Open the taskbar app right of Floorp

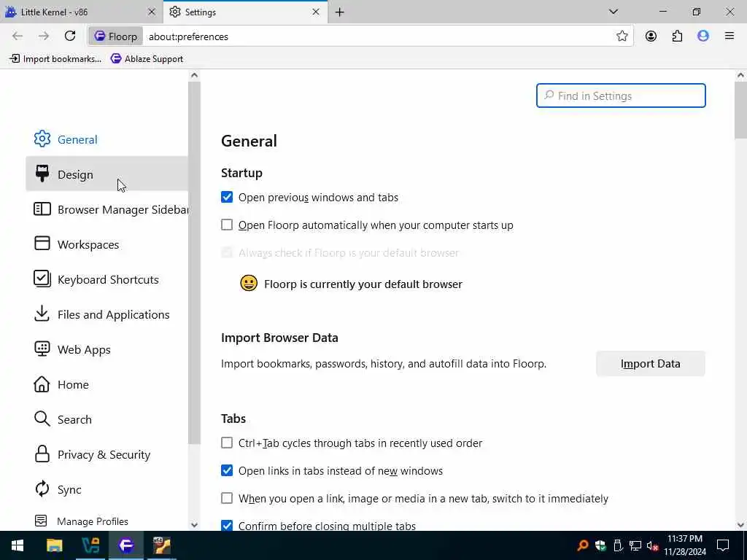click(162, 545)
